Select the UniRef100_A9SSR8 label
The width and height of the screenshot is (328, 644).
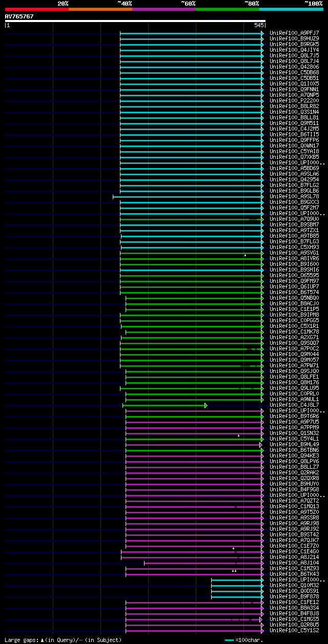tap(294, 517)
